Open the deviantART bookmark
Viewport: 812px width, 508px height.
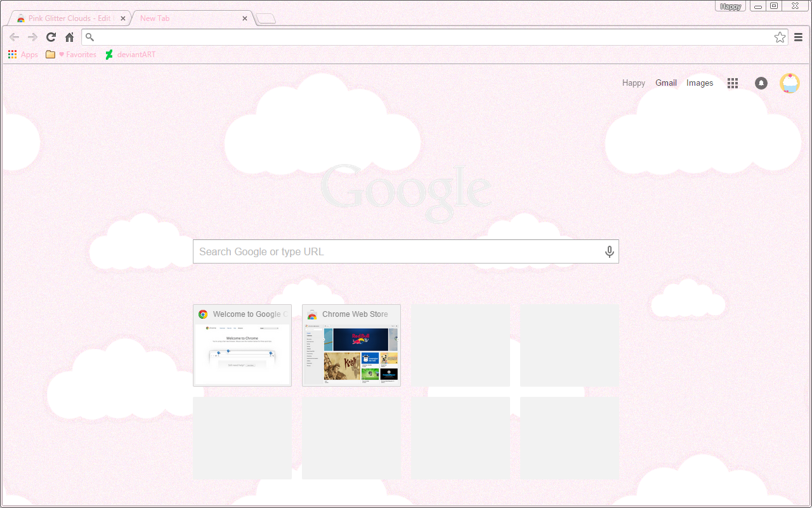(130, 55)
